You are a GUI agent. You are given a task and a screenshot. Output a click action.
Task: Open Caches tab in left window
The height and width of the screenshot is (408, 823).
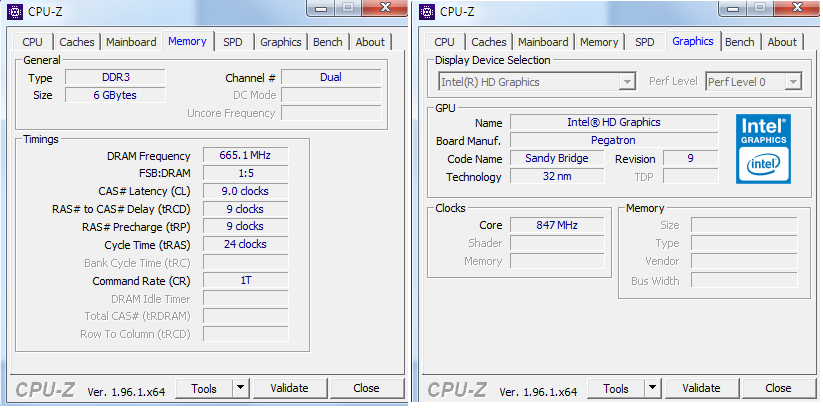tap(77, 42)
